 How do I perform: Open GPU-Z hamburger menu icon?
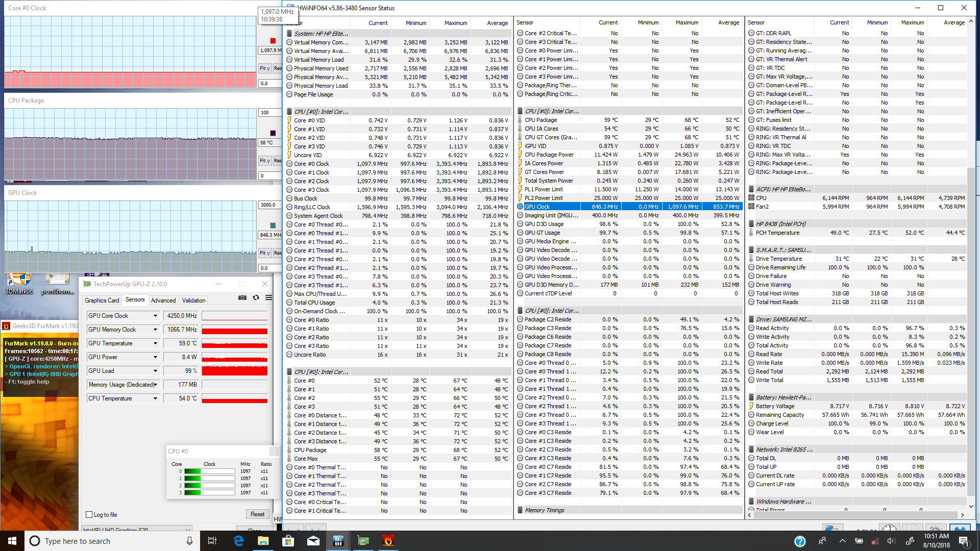[x=268, y=298]
